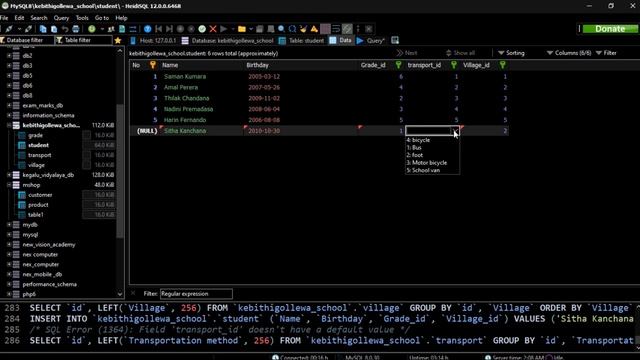Expand the kegalu_vidyalaya_db node
The width and height of the screenshot is (640, 360).
pos(9,175)
